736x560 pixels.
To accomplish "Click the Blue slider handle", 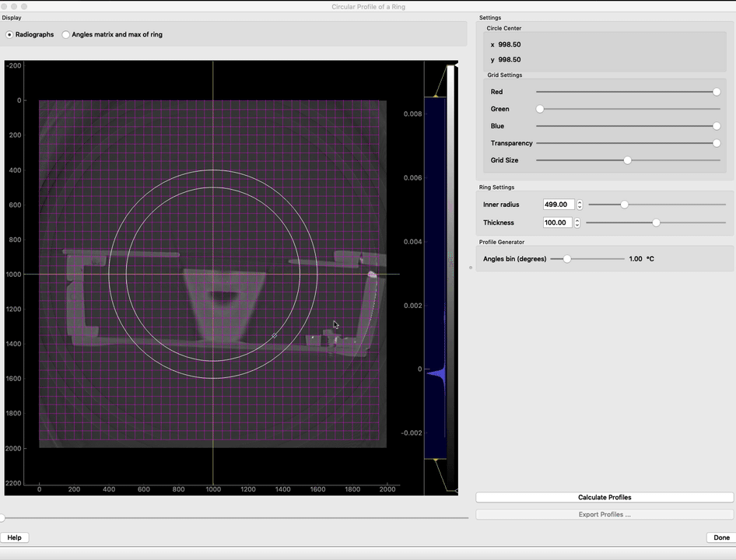I will pos(717,126).
